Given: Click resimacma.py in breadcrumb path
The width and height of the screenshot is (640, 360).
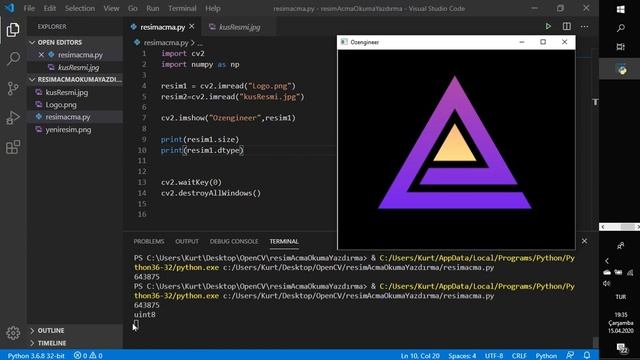Looking at the screenshot, I should (x=166, y=42).
